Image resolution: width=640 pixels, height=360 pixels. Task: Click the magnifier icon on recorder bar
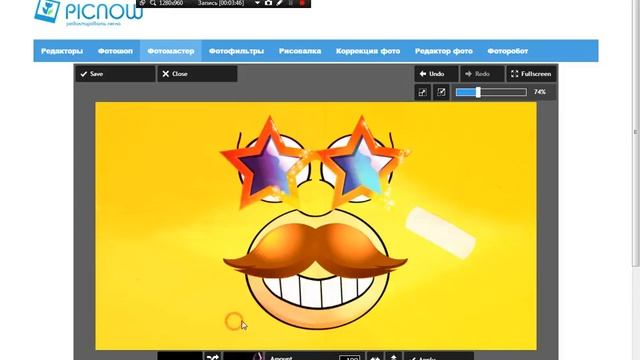point(153,3)
